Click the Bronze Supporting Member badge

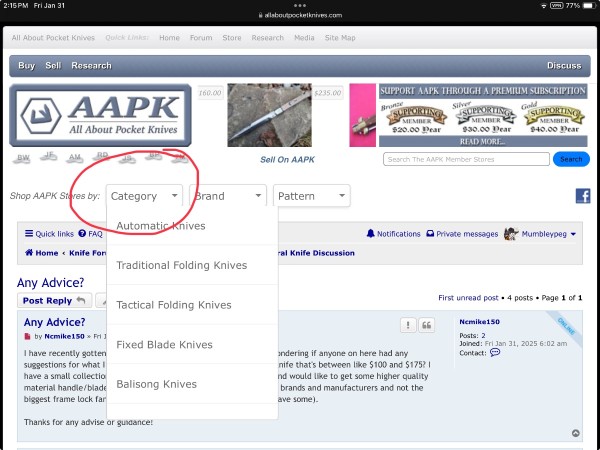click(x=416, y=117)
